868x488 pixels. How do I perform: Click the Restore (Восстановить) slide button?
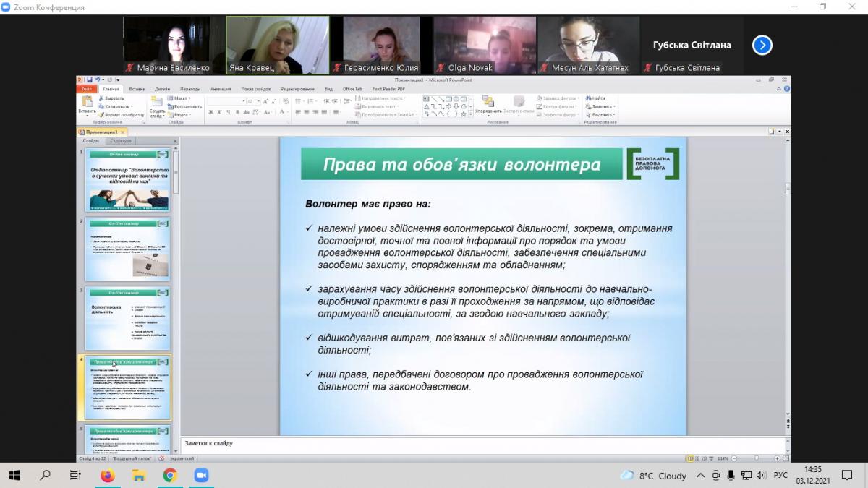[x=182, y=106]
